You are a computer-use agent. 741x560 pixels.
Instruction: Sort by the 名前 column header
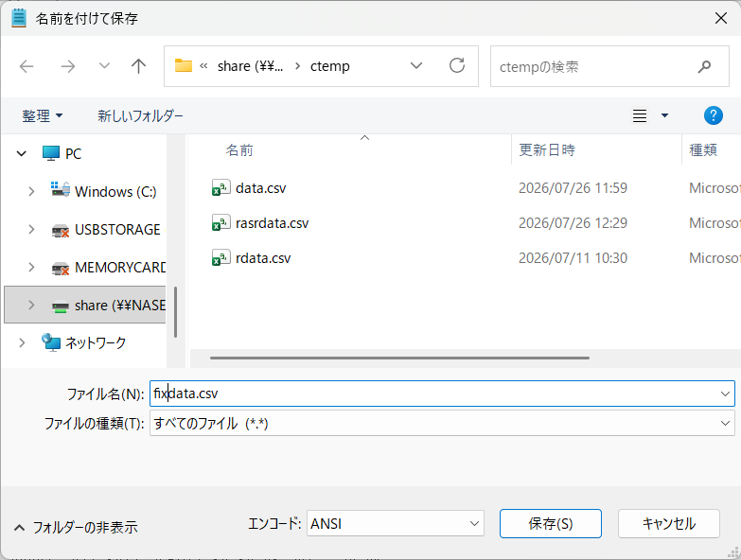239,150
